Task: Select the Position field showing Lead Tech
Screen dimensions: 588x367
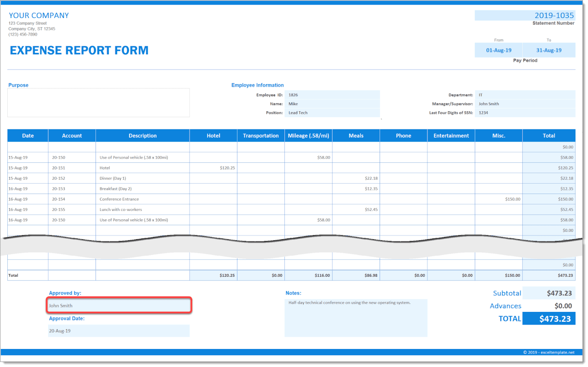Action: pyautogui.click(x=332, y=113)
